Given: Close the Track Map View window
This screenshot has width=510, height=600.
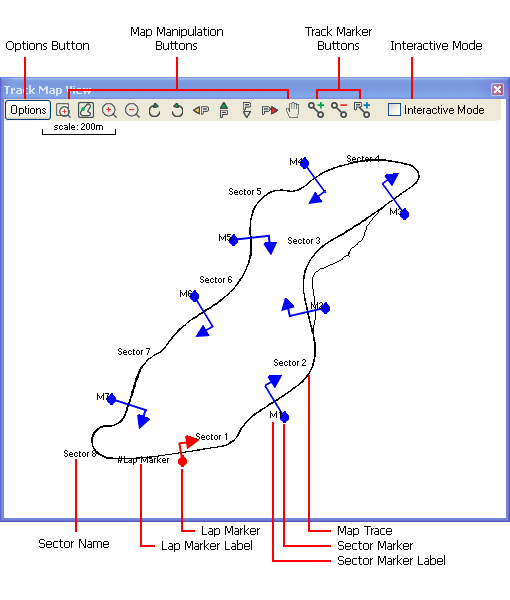Looking at the screenshot, I should [497, 90].
